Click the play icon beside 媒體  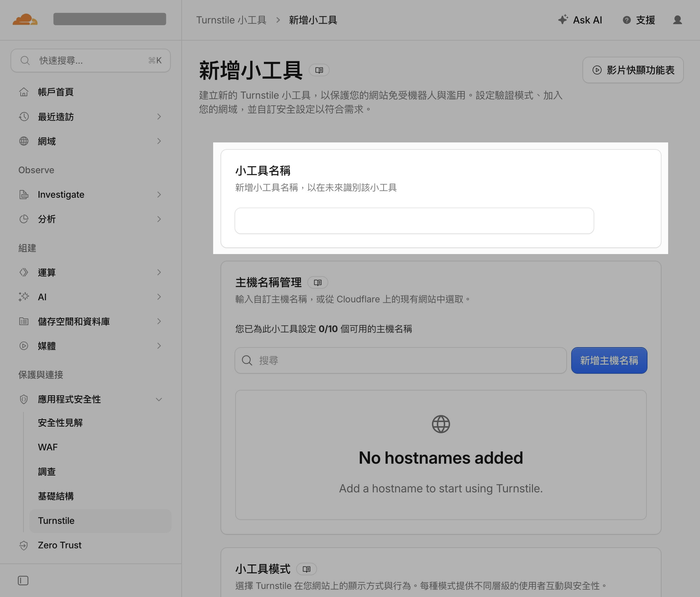point(24,346)
